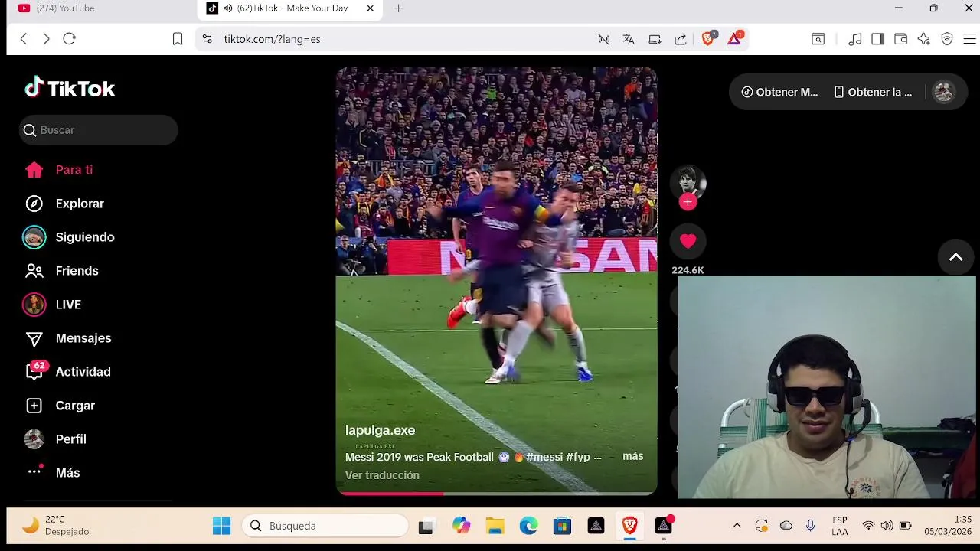Launch Copilot from the taskbar

(x=461, y=526)
